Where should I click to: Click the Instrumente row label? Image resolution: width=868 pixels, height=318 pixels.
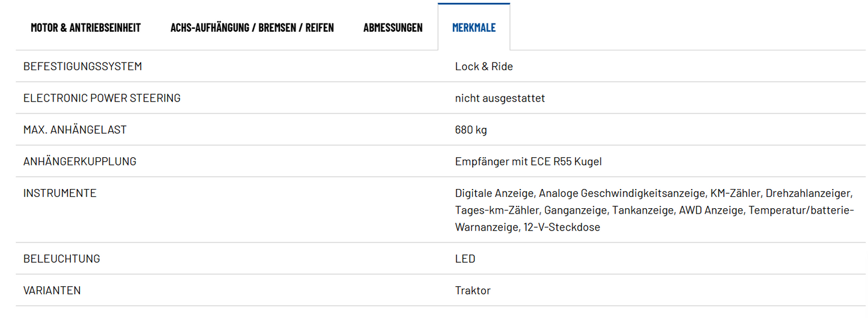(x=60, y=193)
